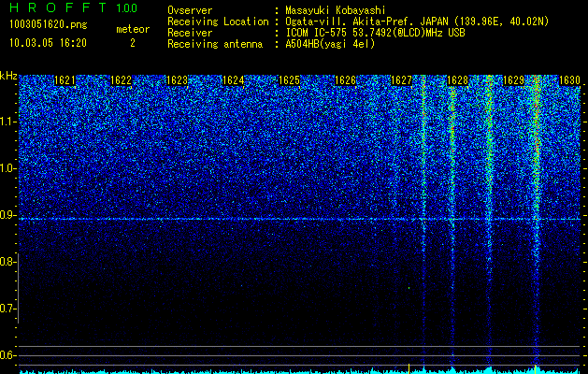Screen dimensions: 588x374
Task: Click the meteor count value 2
Action: tap(133, 43)
